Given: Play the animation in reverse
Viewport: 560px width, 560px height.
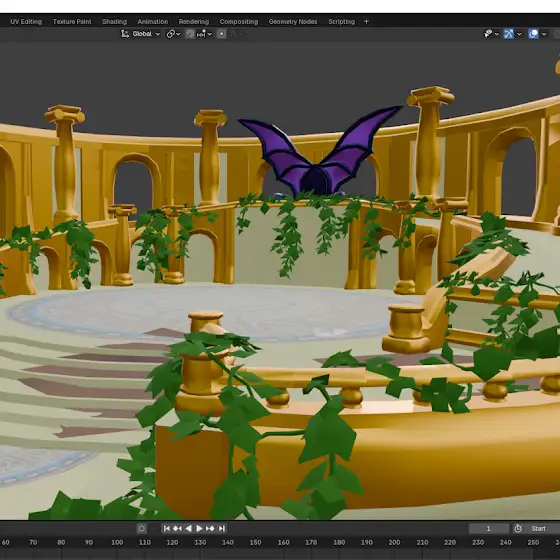Looking at the screenshot, I should [188, 528].
